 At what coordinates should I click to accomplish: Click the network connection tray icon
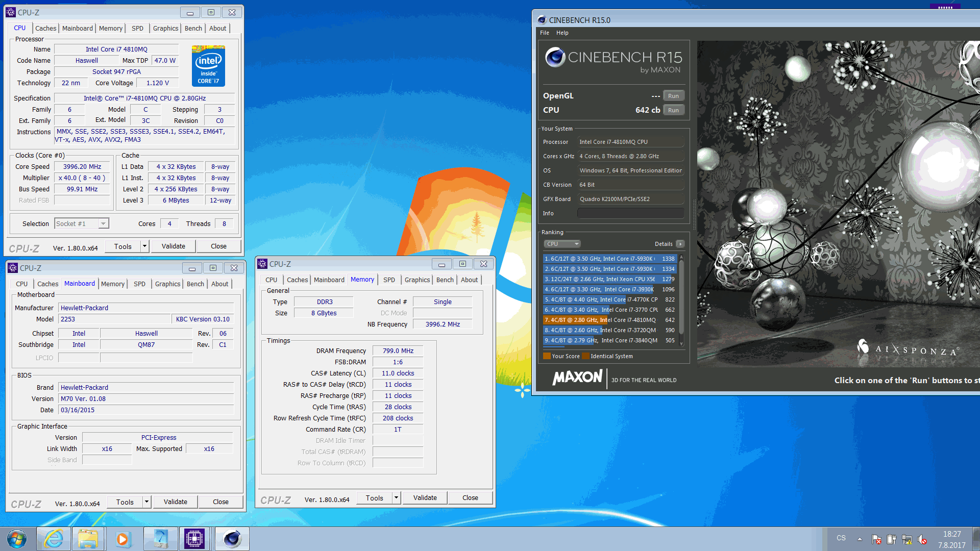(x=906, y=539)
